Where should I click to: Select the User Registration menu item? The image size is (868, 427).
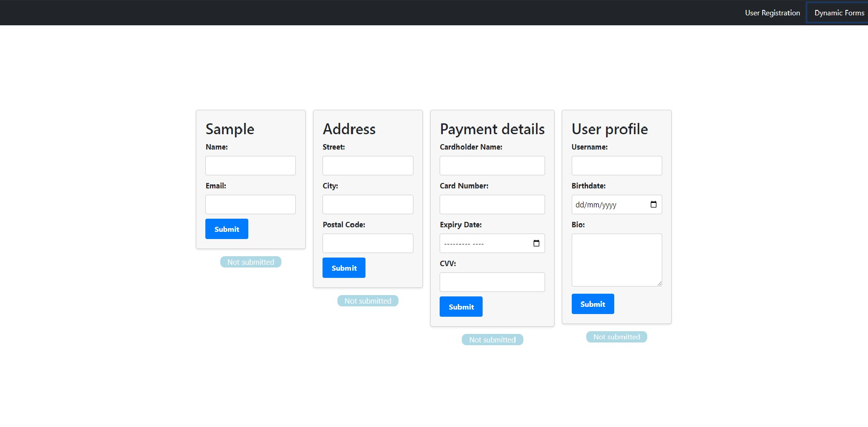(x=772, y=12)
